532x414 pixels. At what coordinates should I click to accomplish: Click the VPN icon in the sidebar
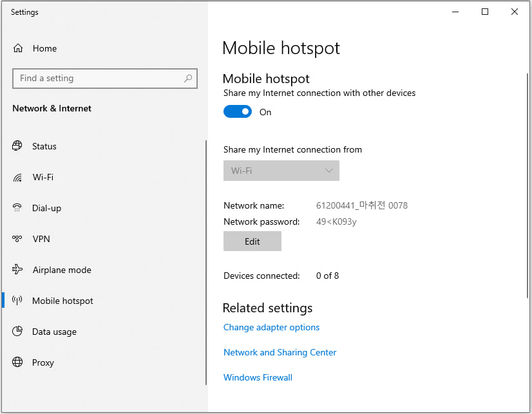pos(17,239)
